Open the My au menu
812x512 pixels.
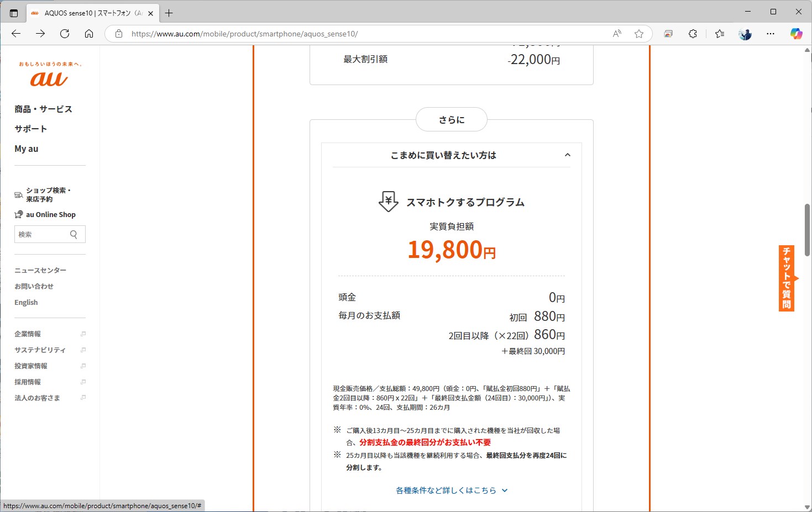coord(27,149)
